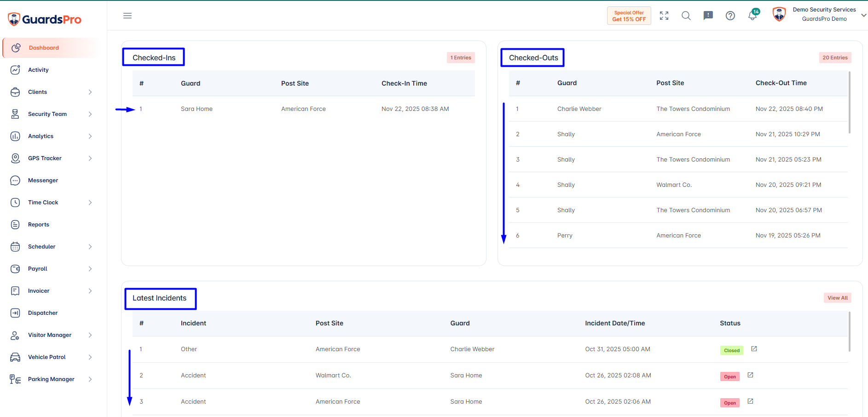Click the Closed status badge

click(732, 350)
